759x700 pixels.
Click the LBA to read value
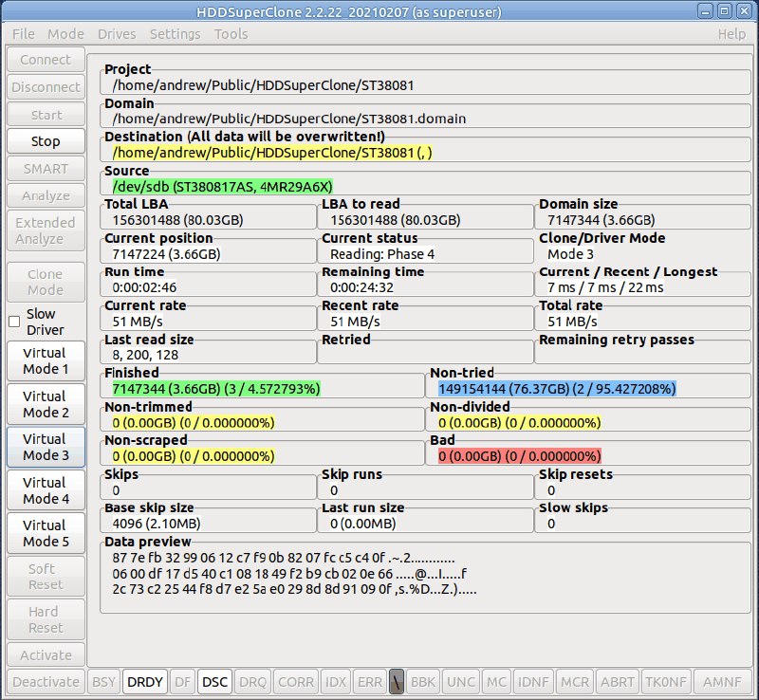coord(395,220)
